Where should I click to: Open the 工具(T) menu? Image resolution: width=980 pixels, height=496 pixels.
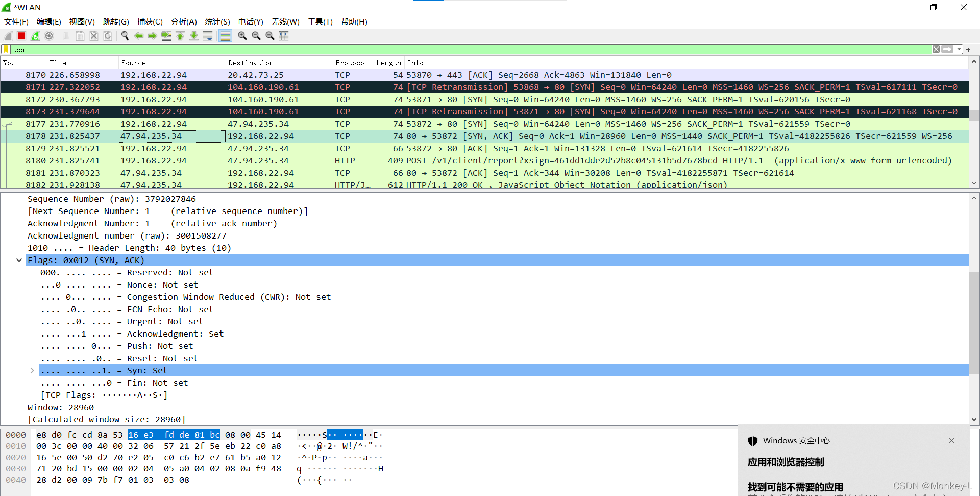[320, 22]
